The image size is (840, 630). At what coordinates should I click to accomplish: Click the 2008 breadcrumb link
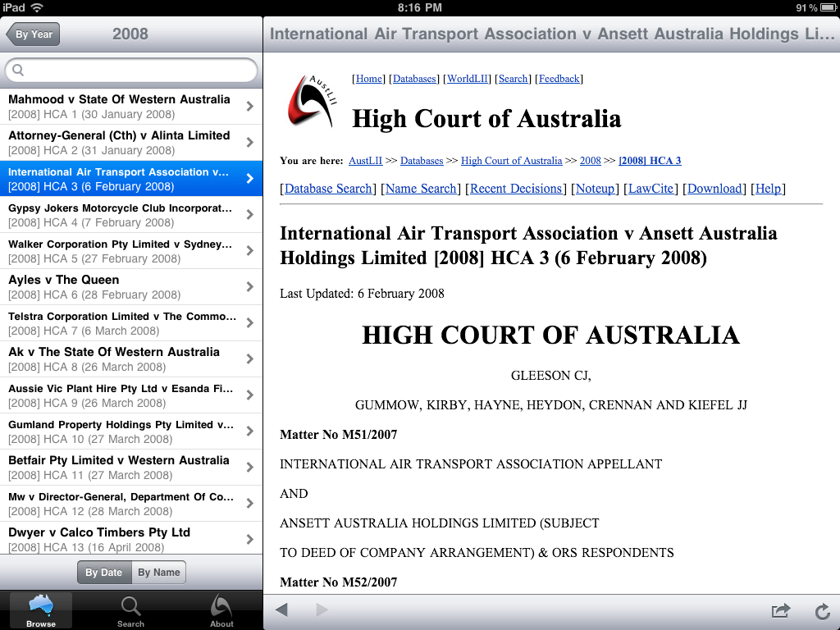pyautogui.click(x=591, y=161)
